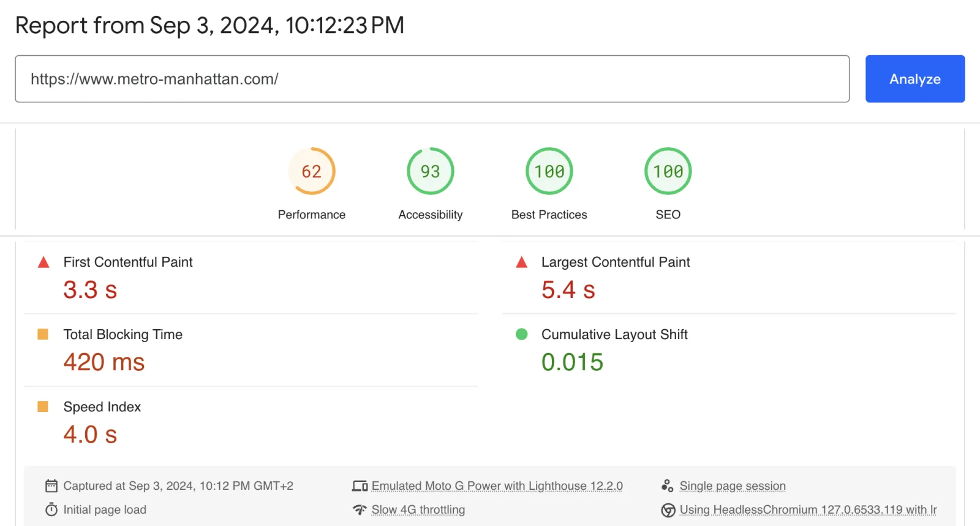
Task: Click the Initial page load text
Action: [105, 510]
